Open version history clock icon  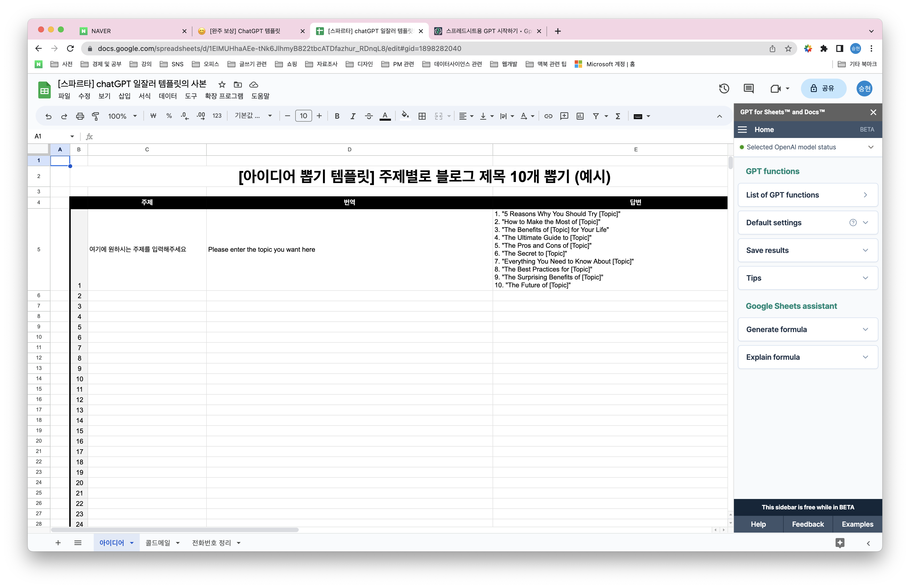pos(724,89)
